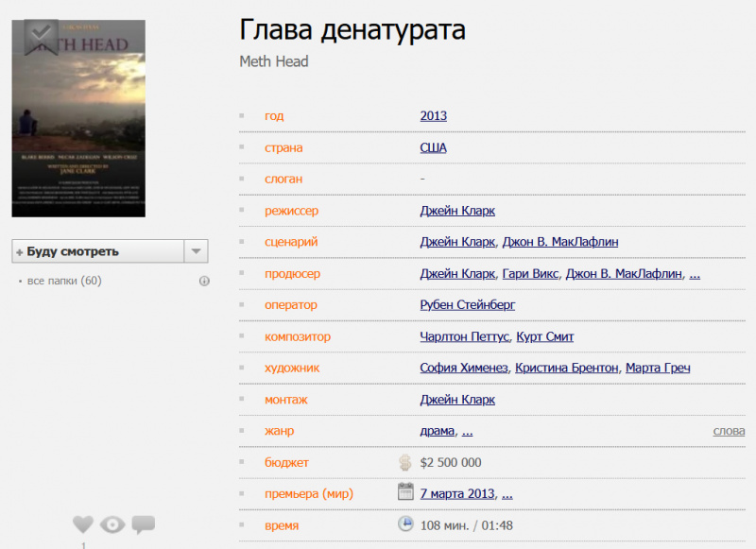Image resolution: width=756 pixels, height=549 pixels.
Task: Click the speech bubble comments icon
Action: 143,523
